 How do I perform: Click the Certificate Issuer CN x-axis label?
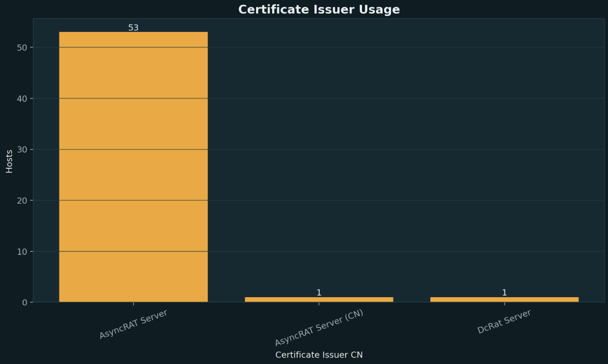[x=319, y=355]
